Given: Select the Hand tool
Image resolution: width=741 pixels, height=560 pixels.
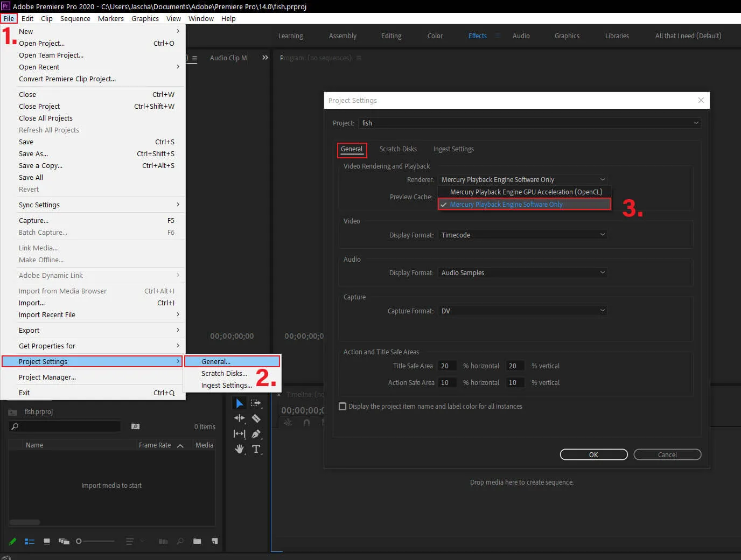Looking at the screenshot, I should point(240,449).
